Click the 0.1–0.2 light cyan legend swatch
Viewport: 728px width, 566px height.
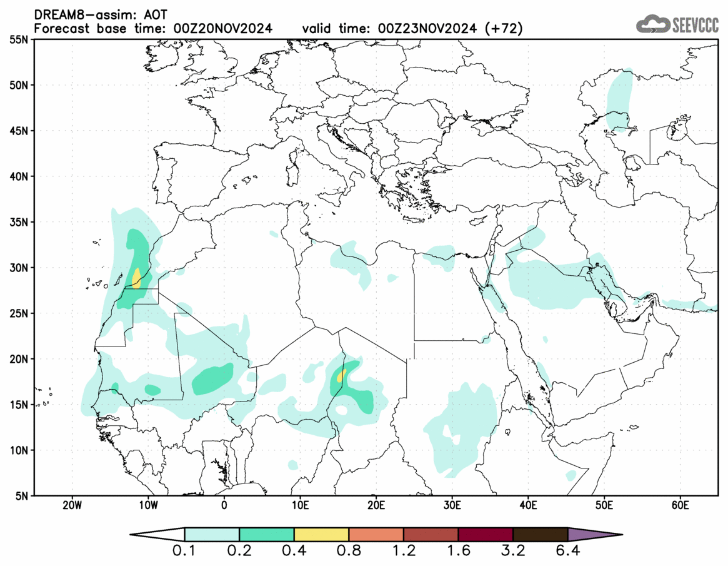coord(212,534)
